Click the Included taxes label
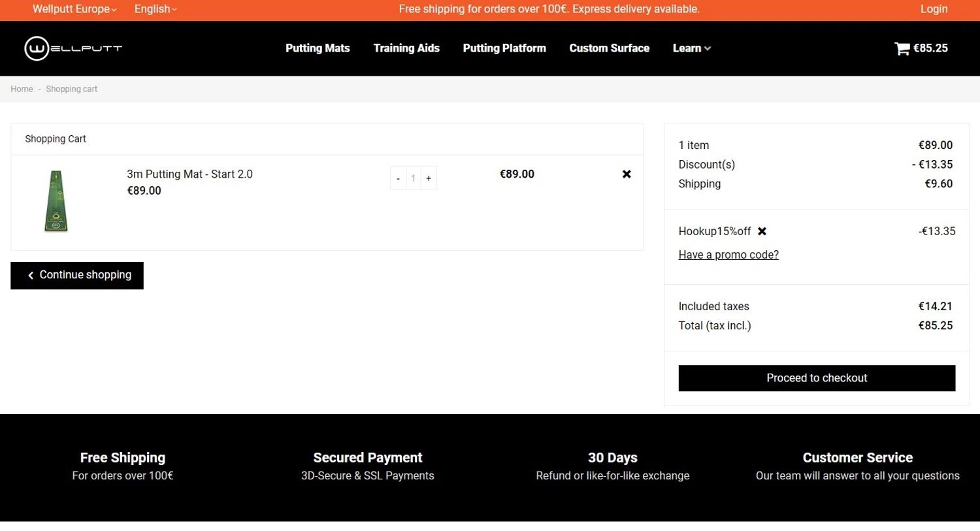This screenshot has width=980, height=531. [x=713, y=306]
